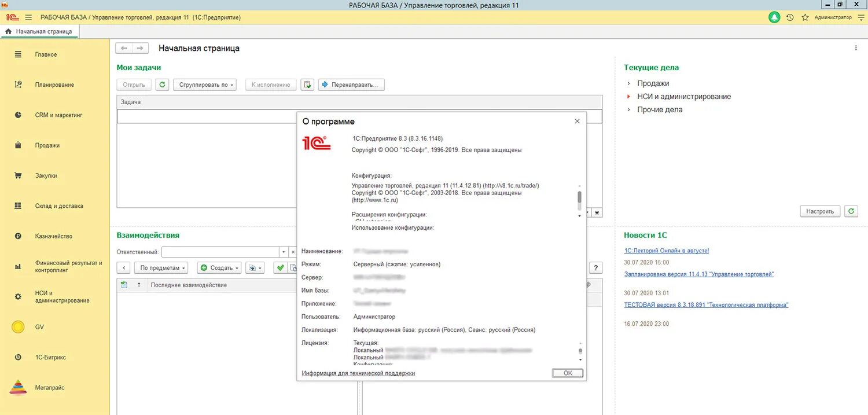Click the Финансовый результат chart icon

click(x=18, y=266)
